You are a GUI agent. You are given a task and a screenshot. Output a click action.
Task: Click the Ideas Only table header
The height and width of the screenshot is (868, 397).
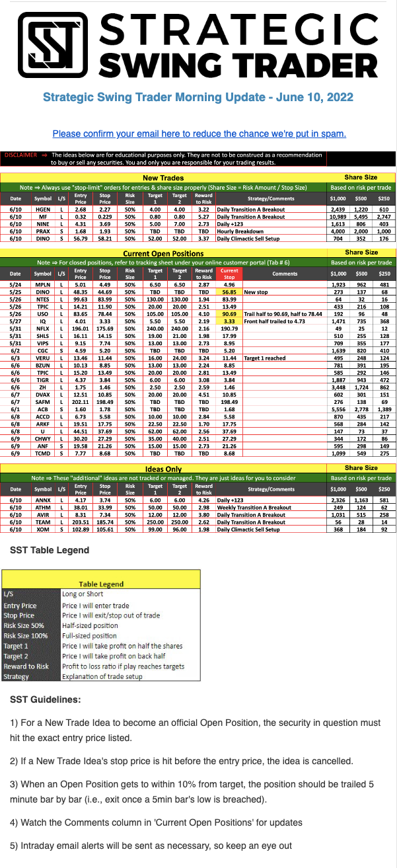(163, 468)
